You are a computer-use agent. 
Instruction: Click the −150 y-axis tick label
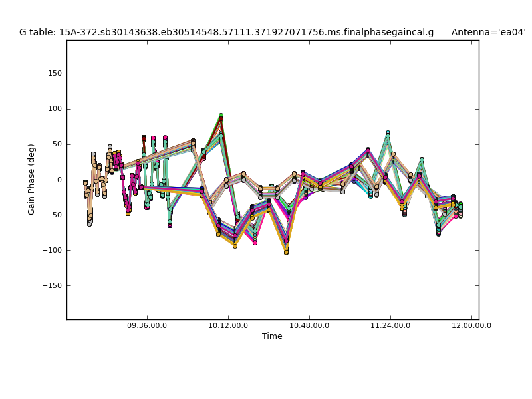51,285
